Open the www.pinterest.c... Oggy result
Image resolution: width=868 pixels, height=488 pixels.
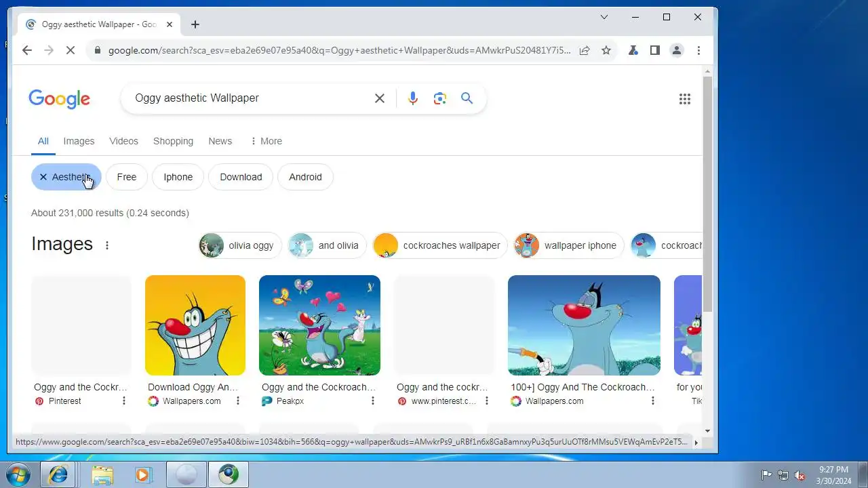point(442,387)
